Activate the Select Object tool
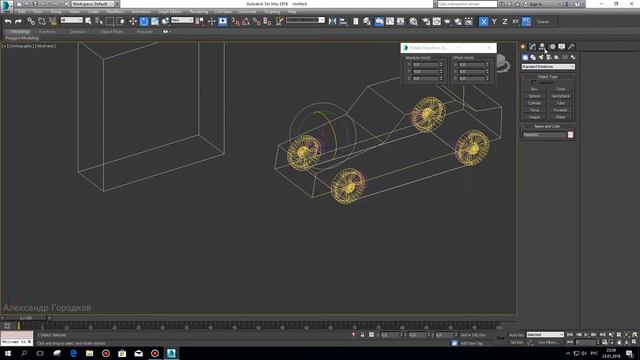The image size is (640, 360). [x=88, y=21]
